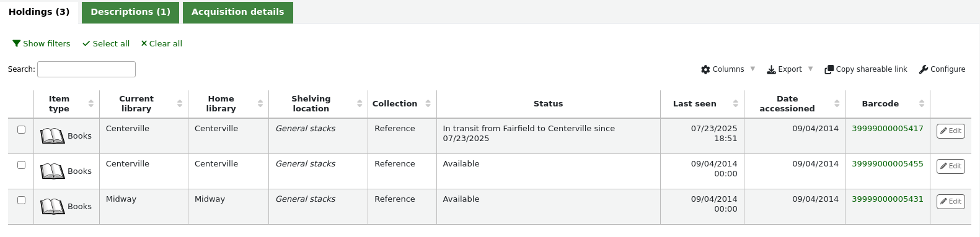Screen dimensions: 980x237
Task: Click the Copy shareable link icon
Action: 829,69
